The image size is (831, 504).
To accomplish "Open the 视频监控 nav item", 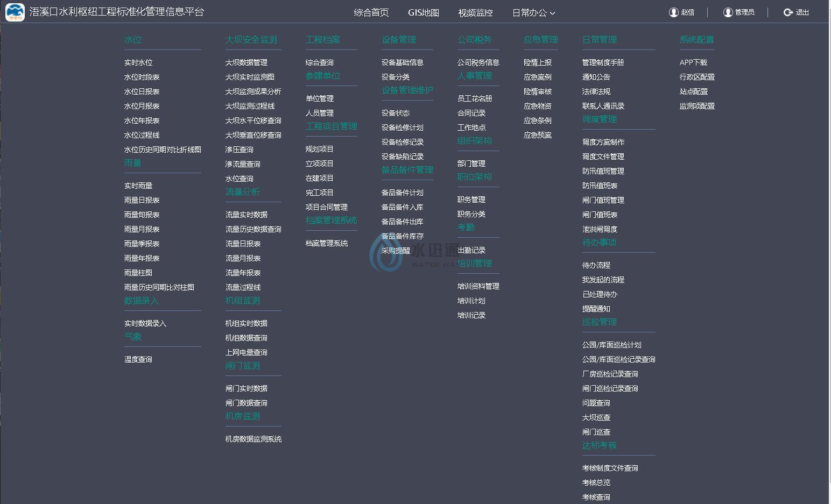I will 475,12.
